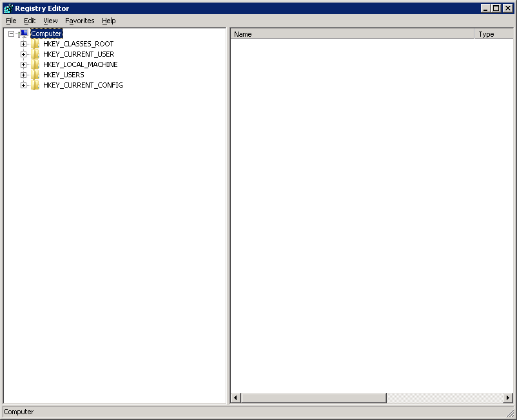Click the Name column header
The height and width of the screenshot is (420, 517).
[x=352, y=34]
